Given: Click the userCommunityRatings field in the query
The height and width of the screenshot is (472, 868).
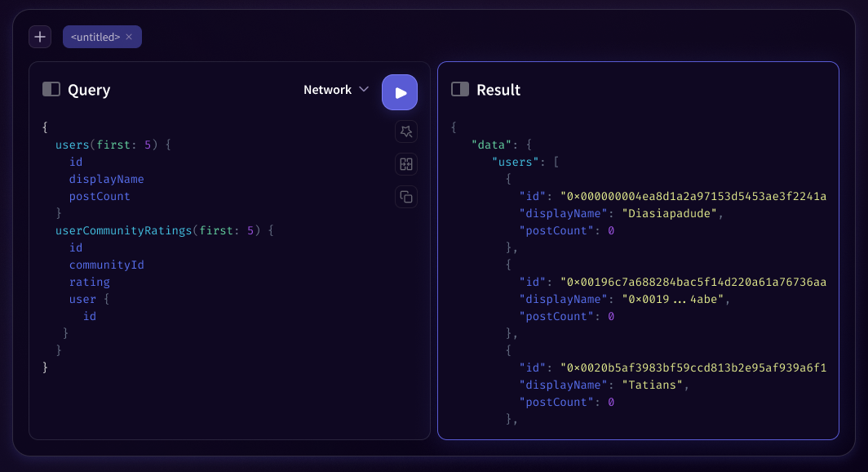Looking at the screenshot, I should 122,230.
